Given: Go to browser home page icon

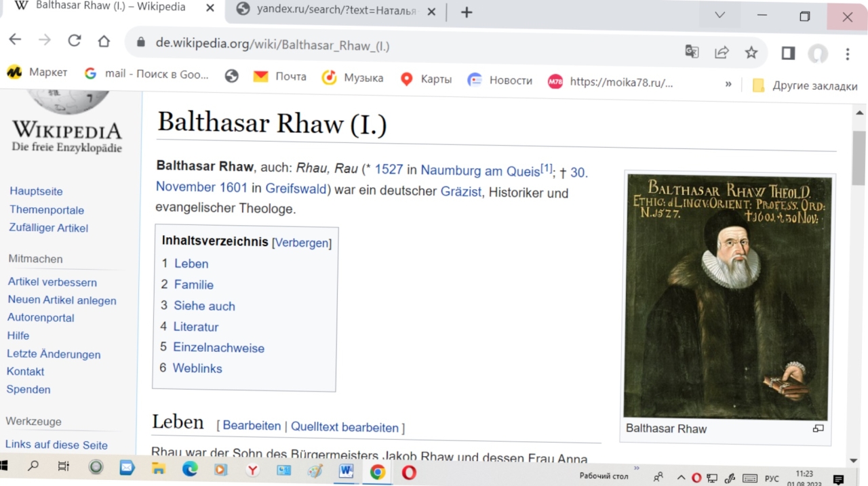Looking at the screenshot, I should [104, 41].
